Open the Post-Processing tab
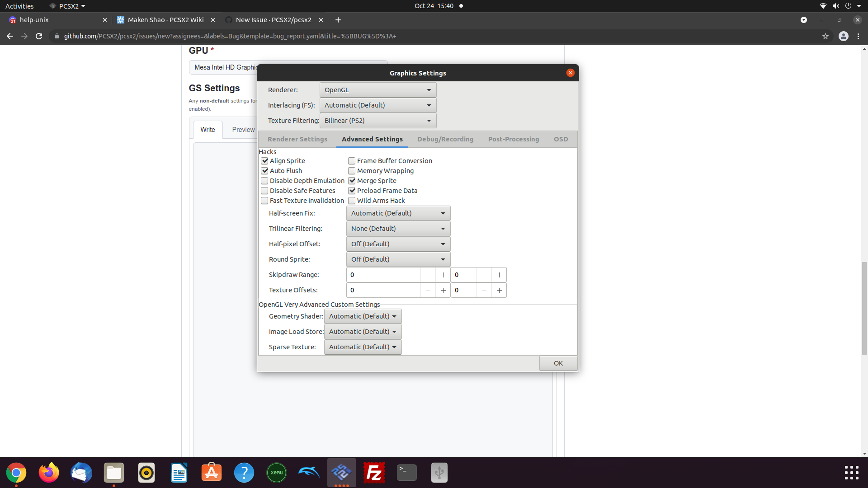This screenshot has width=868, height=488. 514,139
